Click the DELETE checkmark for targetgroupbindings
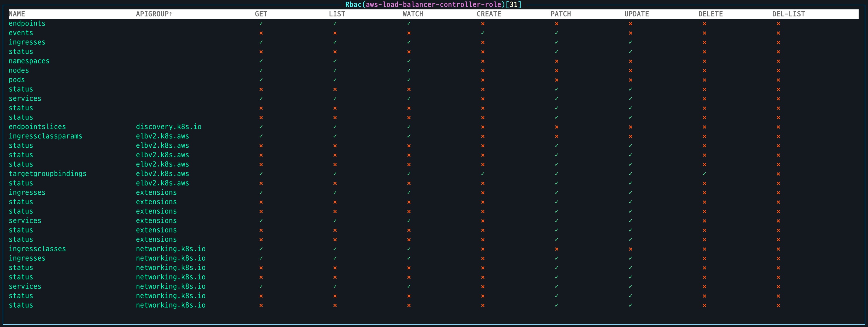Image resolution: width=868 pixels, height=327 pixels. [x=704, y=174]
